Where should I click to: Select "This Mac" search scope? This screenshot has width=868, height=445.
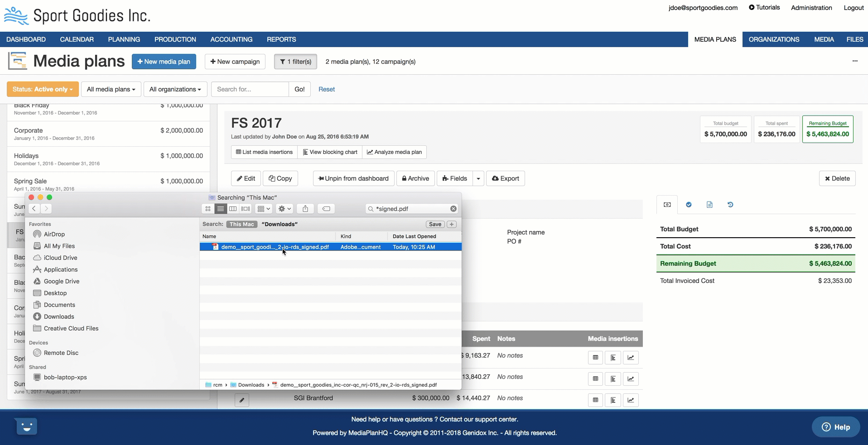point(241,225)
